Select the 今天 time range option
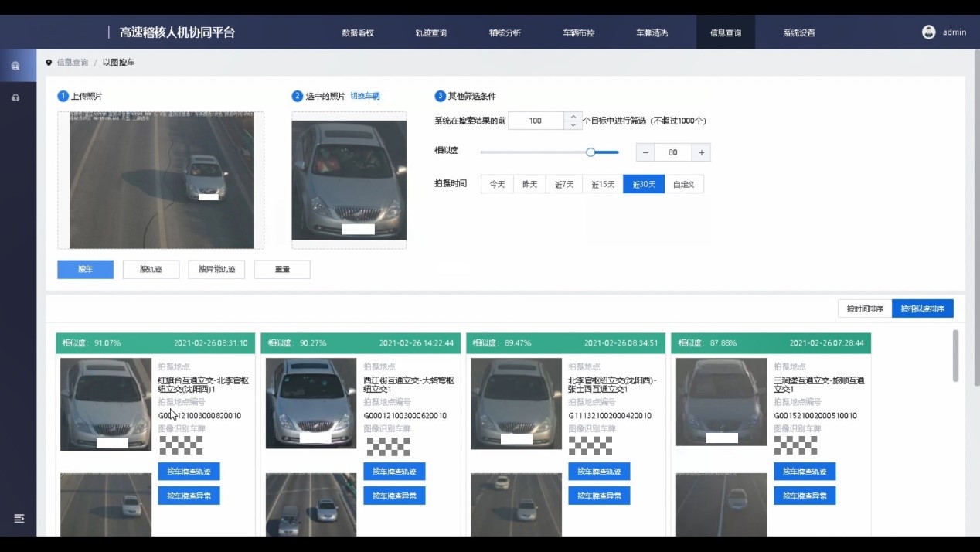The width and height of the screenshot is (980, 552). click(497, 184)
